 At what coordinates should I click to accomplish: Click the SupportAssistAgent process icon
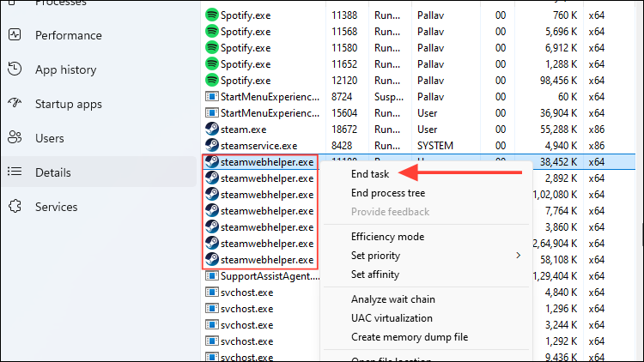[x=211, y=276]
